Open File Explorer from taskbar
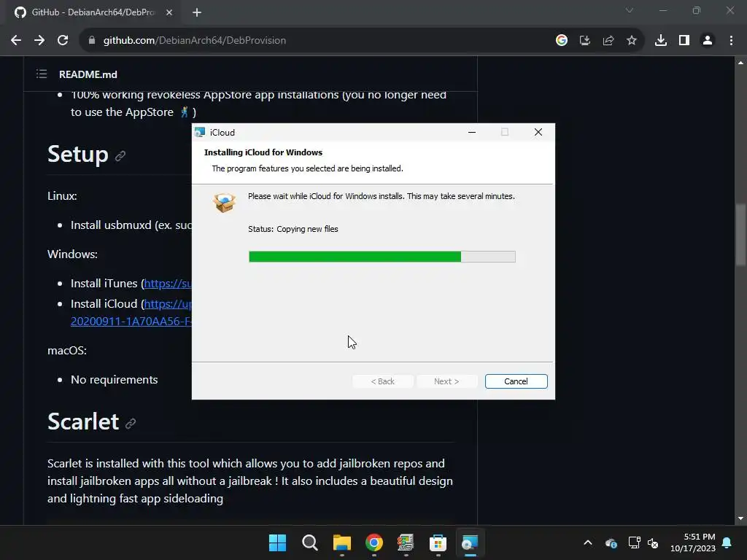747x560 pixels. pyautogui.click(x=341, y=542)
